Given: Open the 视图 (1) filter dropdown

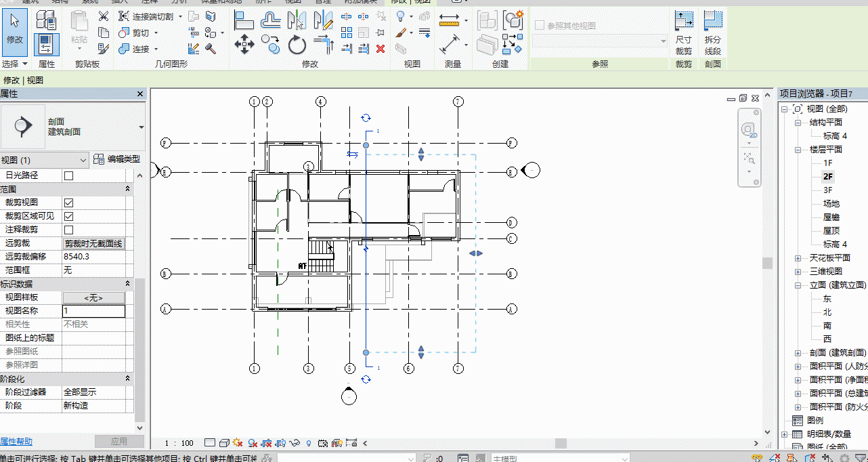Looking at the screenshot, I should tap(45, 160).
